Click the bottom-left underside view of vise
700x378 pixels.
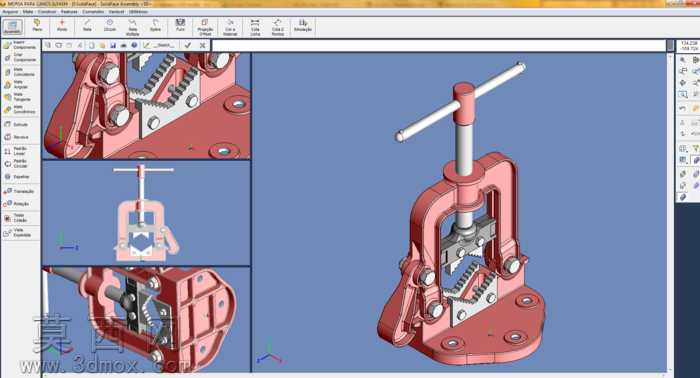point(146,320)
